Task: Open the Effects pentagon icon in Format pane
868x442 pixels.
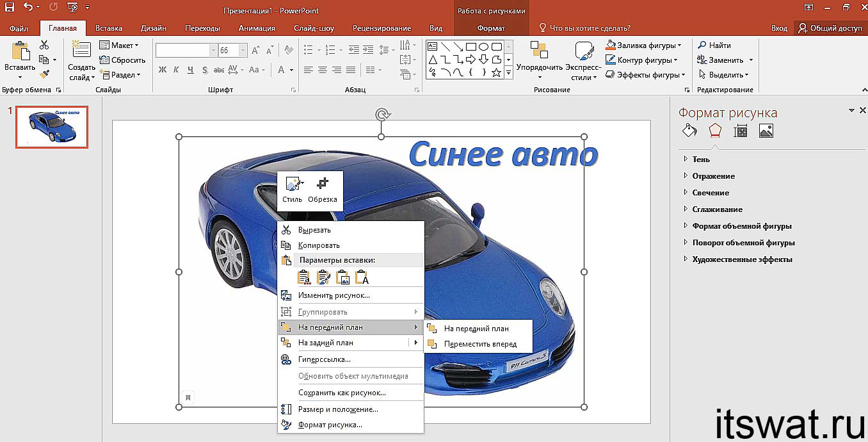Action: (x=714, y=131)
